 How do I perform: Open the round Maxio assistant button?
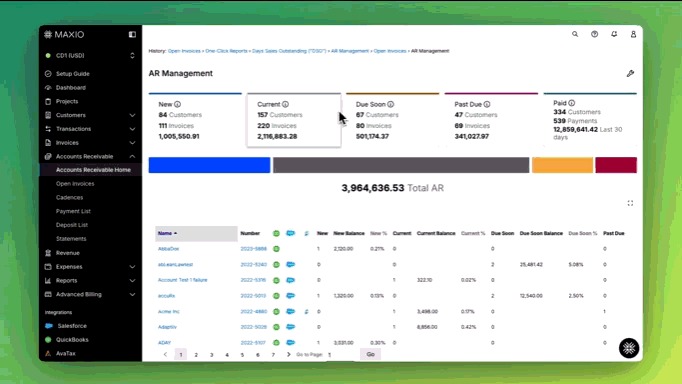coord(629,348)
